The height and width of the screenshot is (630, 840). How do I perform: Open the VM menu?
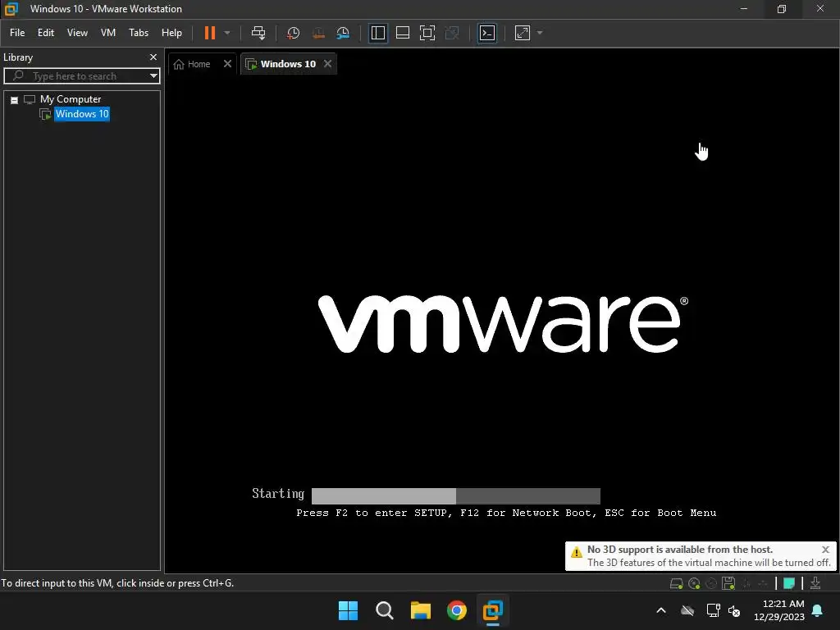(108, 33)
